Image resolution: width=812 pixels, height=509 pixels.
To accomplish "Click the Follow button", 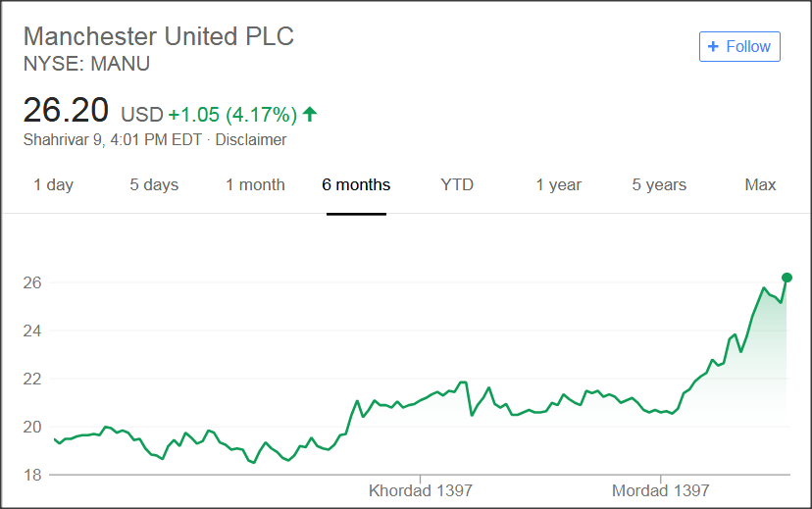I will pos(739,46).
